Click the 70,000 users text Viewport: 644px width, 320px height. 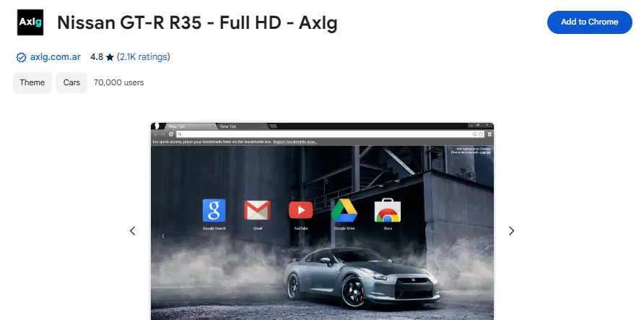pos(118,82)
